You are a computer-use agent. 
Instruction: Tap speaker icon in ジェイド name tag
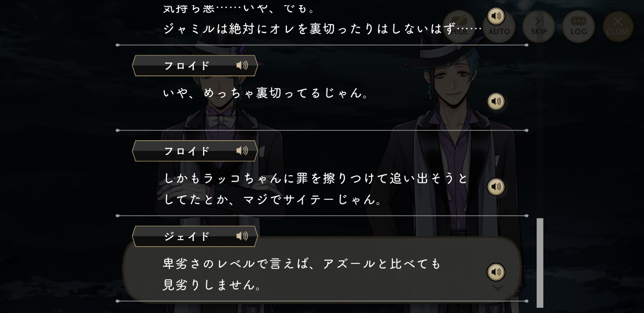242,236
